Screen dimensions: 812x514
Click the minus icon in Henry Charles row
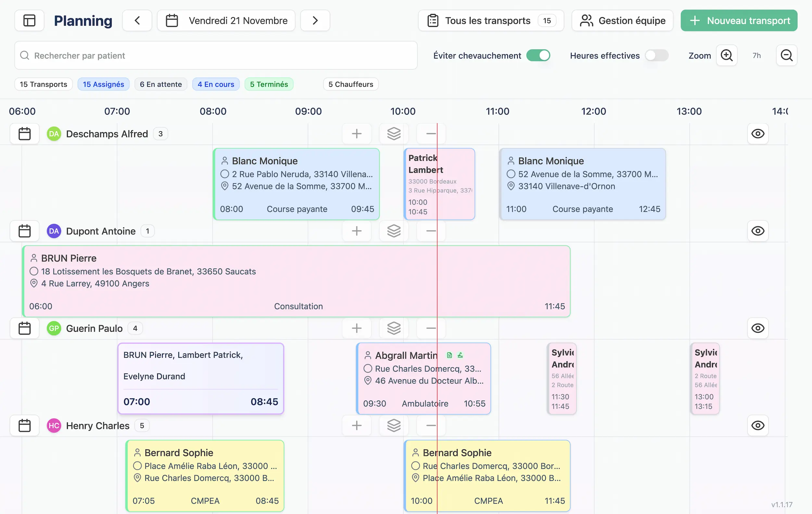(x=431, y=425)
